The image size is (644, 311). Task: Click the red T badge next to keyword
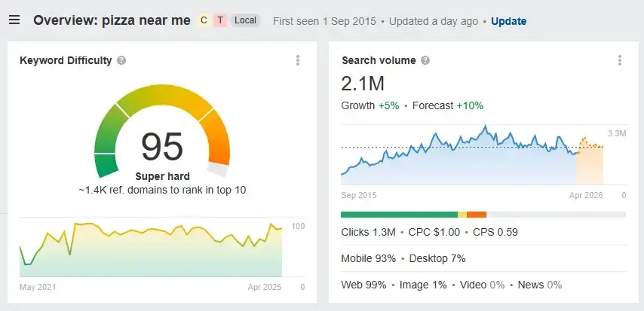tap(219, 20)
